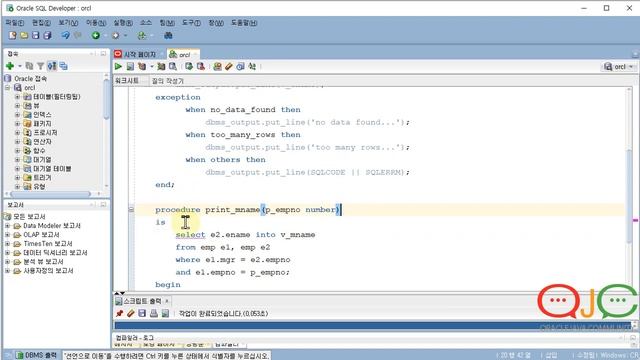The width and height of the screenshot is (640, 360).
Task: Click the Unshared SQL Worksheet icon
Action: [217, 67]
